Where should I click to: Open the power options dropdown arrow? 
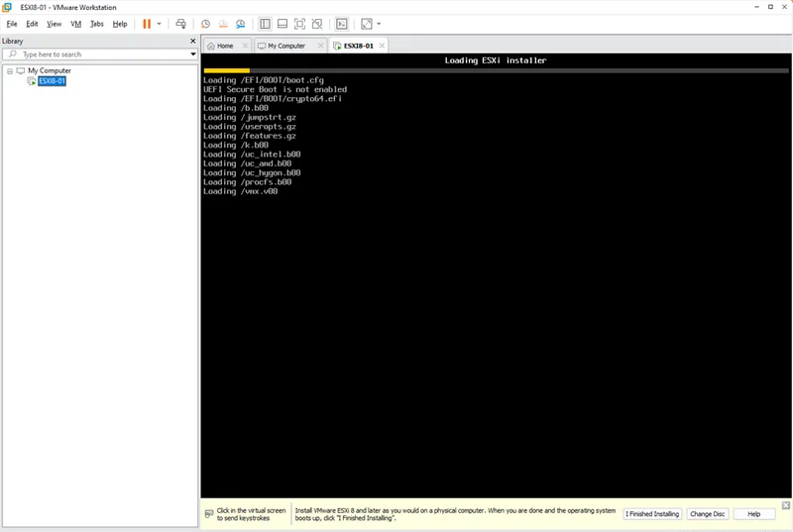tap(159, 24)
